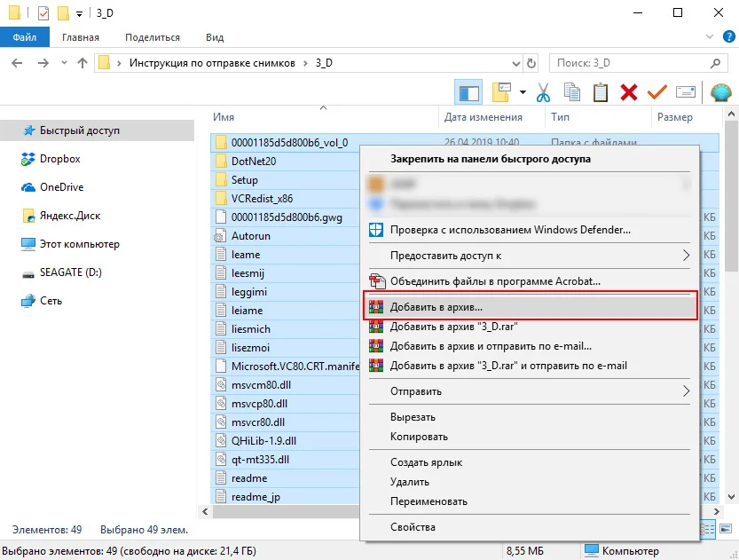This screenshot has height=560, width=739.
Task: Open the folder options dropdown arrow in toolbar
Action: click(523, 92)
